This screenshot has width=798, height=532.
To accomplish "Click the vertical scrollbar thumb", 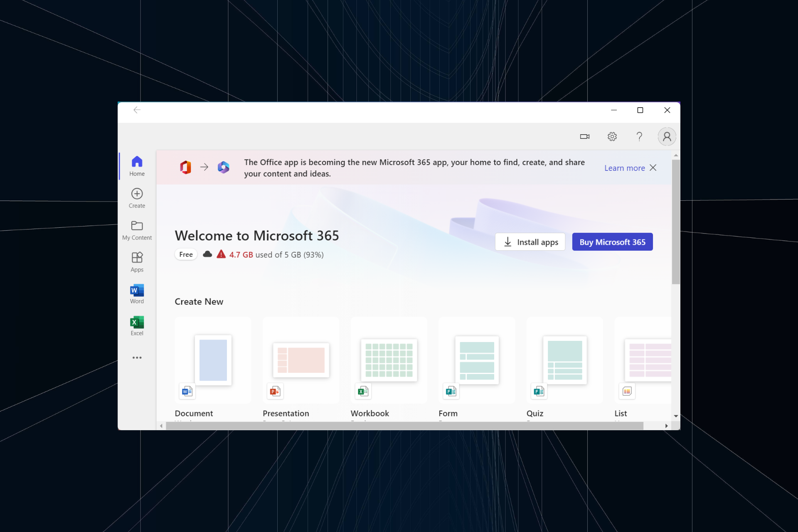I will tap(676, 222).
